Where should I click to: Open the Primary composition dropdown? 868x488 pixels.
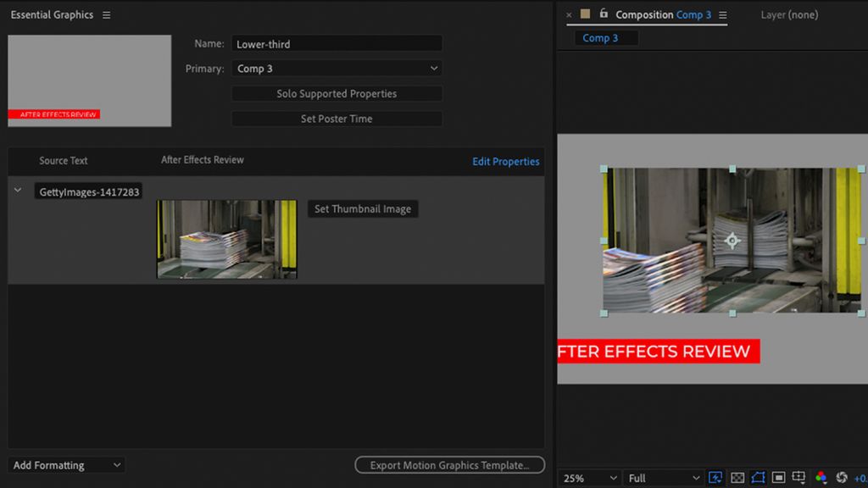point(337,68)
